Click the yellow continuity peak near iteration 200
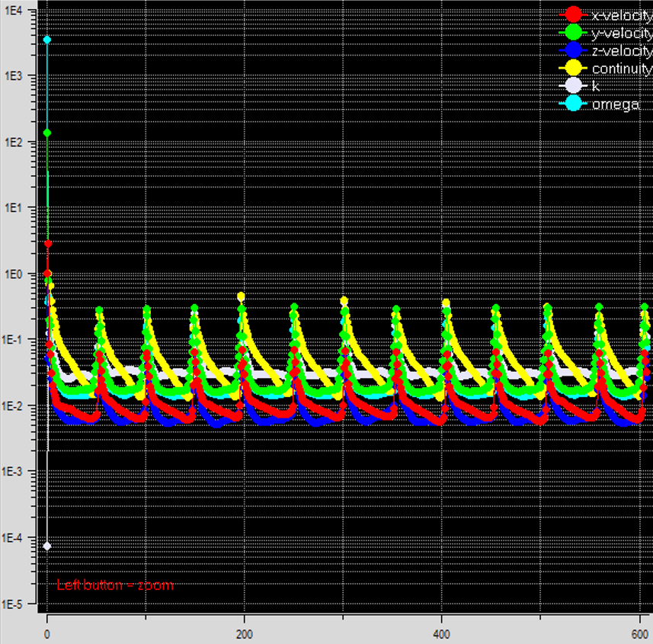Screen dimensions: 653x644 (x=241, y=296)
